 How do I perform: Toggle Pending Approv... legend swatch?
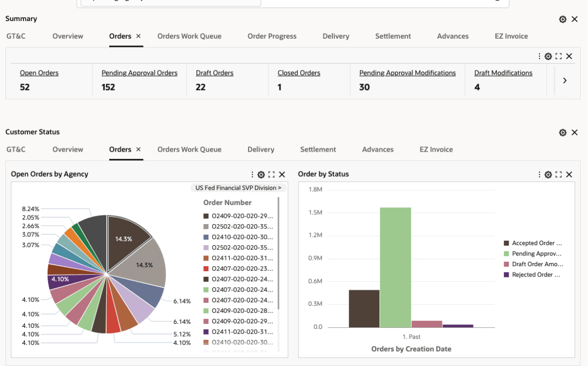[x=507, y=254]
